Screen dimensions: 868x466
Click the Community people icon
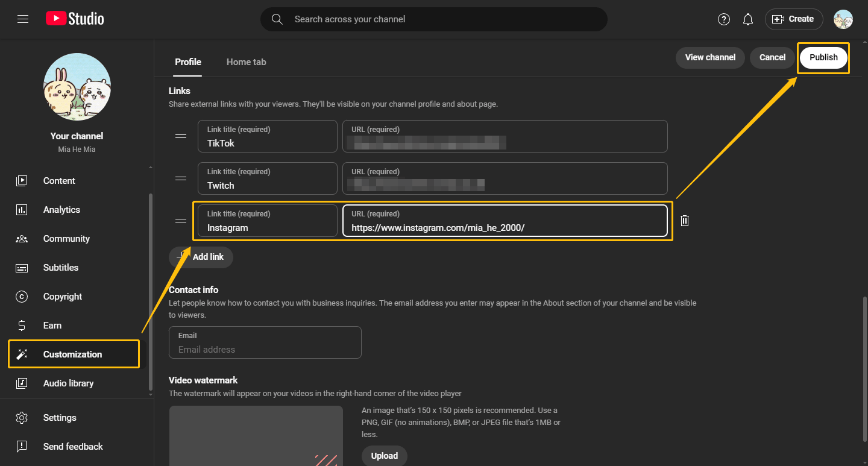(22, 238)
